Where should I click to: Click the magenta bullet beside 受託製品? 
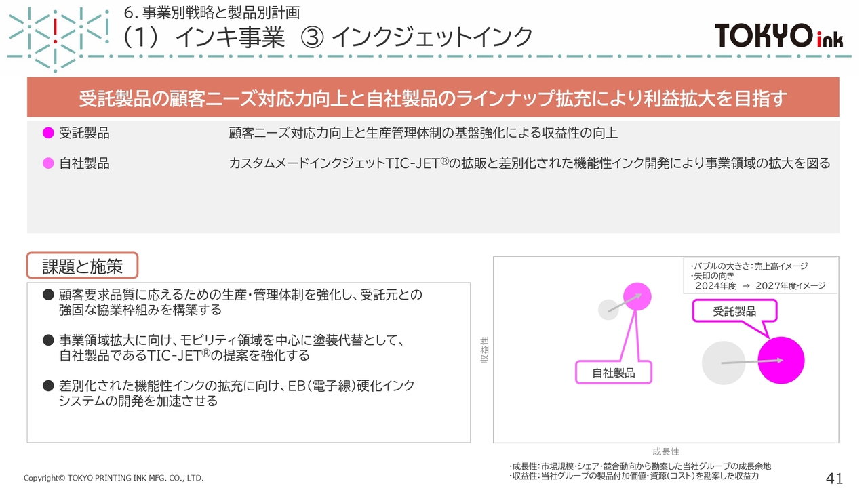(48, 133)
